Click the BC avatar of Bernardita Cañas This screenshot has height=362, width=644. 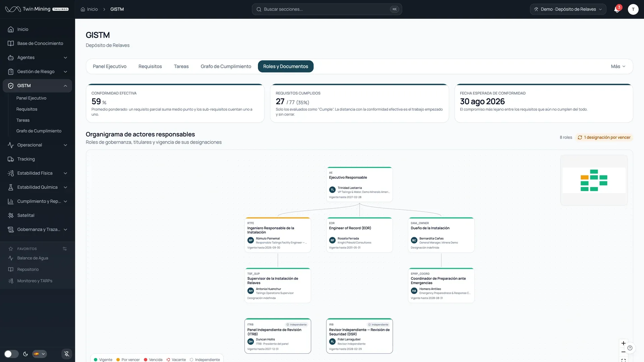pos(414,240)
